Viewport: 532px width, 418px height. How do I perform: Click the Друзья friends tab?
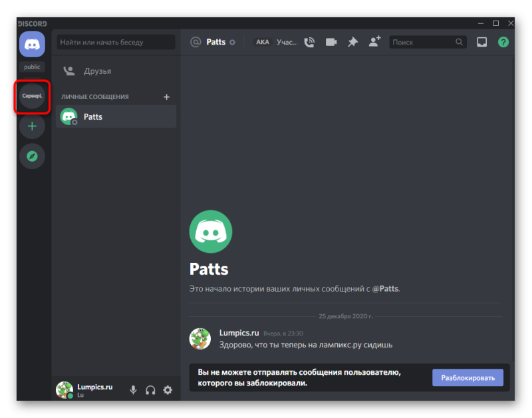tap(116, 71)
